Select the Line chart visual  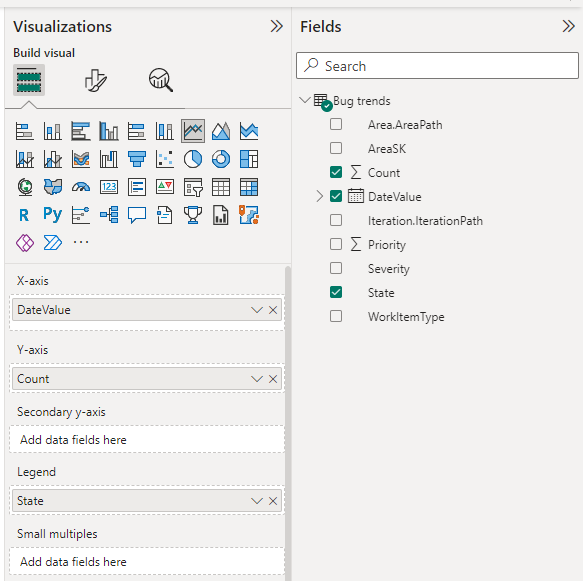tap(193, 131)
